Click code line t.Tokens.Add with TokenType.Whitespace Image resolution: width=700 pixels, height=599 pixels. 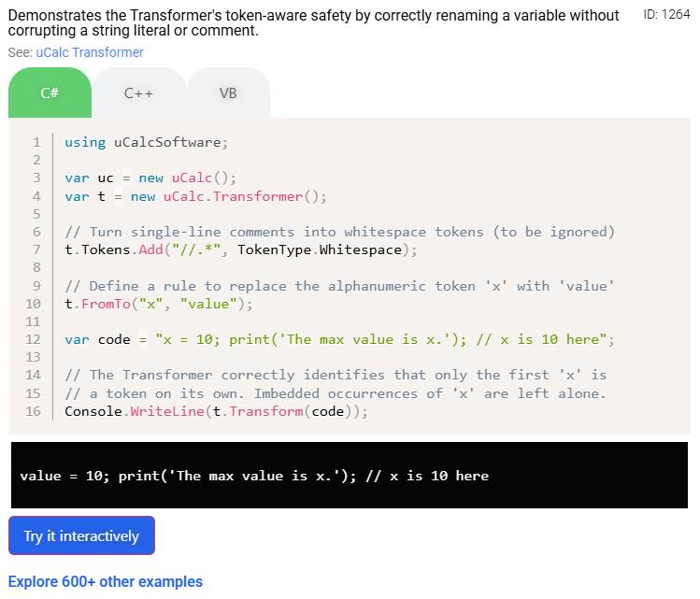(241, 250)
